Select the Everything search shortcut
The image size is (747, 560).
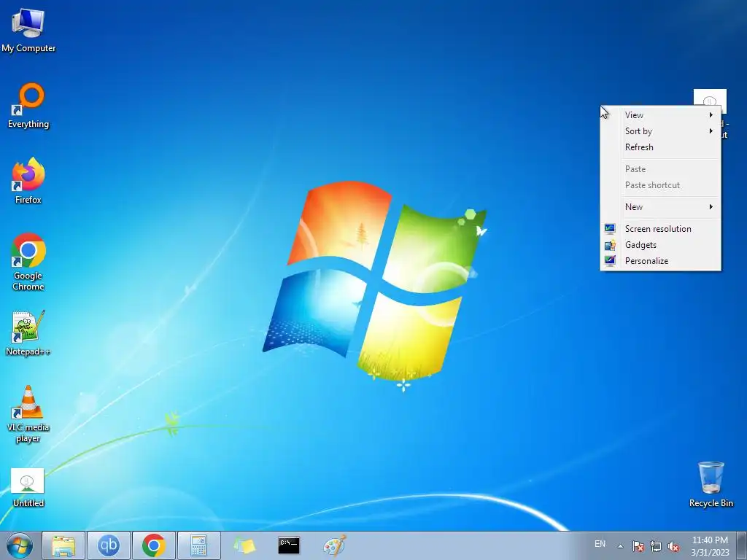[28, 106]
